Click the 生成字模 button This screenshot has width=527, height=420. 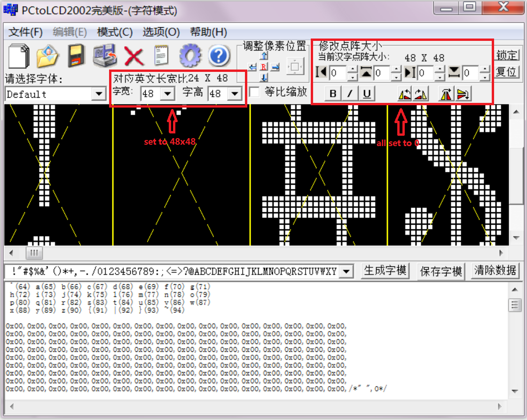[x=385, y=271]
